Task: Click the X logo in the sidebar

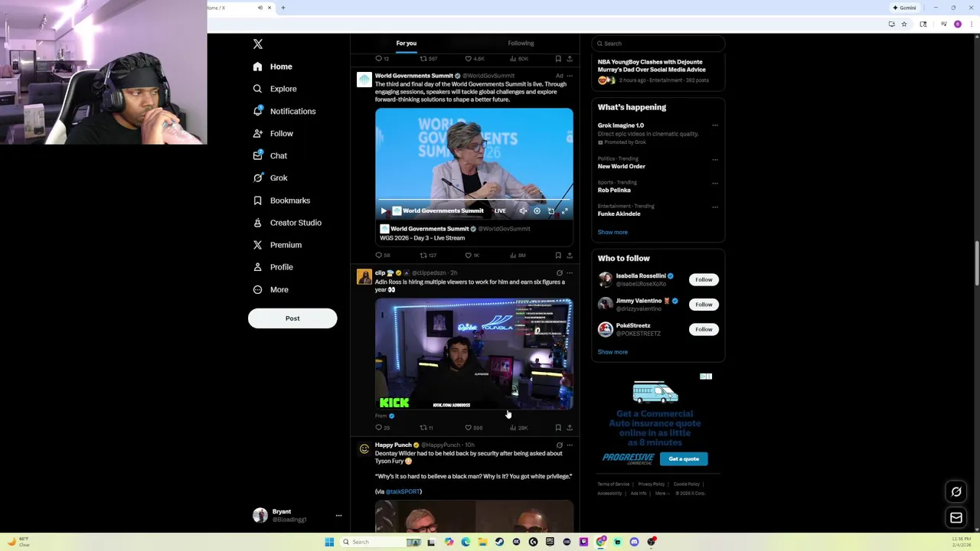Action: 258,44
